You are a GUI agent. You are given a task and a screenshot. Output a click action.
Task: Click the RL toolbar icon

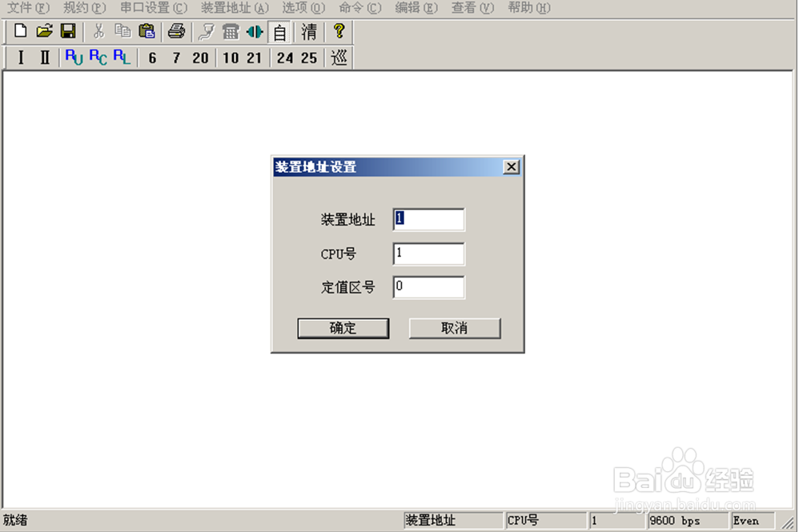tap(122, 58)
